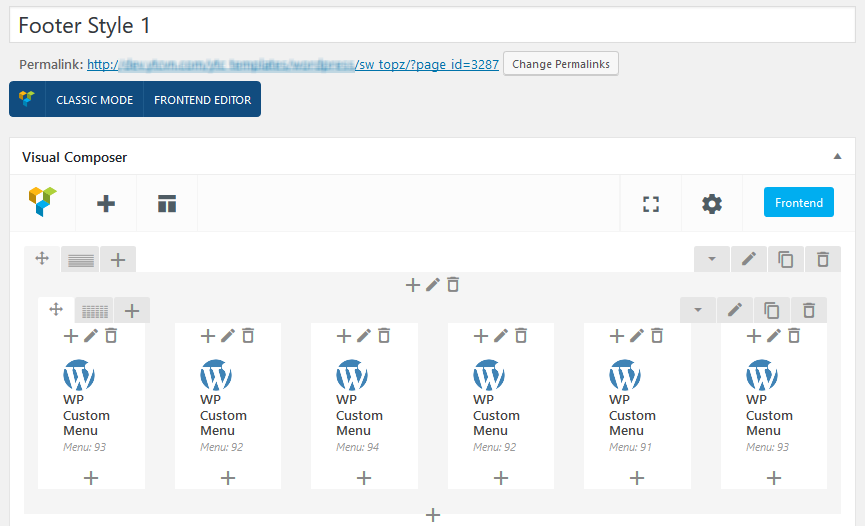Toggle inner row collapse arrow
Viewport: 865px width, 526px height.
[x=698, y=310]
